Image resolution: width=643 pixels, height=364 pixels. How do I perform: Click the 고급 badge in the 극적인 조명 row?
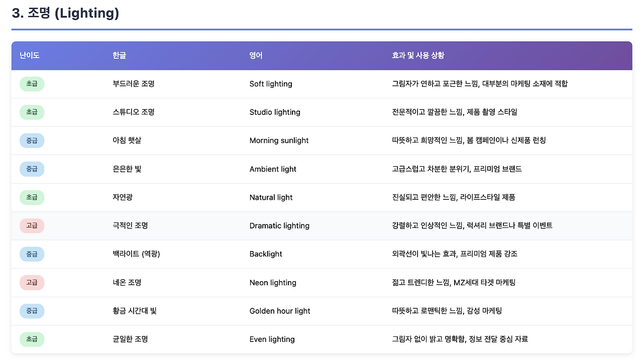tap(32, 225)
